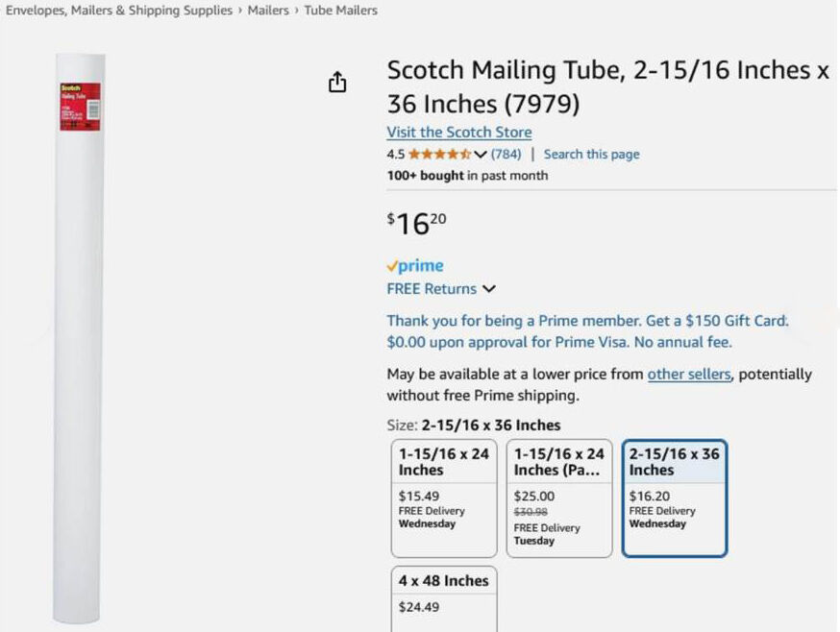Screen dimensions: 840x632
Task: Open the rating breakdown chevron next to the stars
Action: tap(481, 155)
